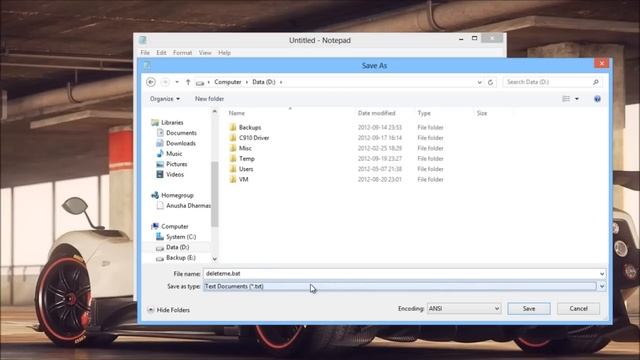Image resolution: width=640 pixels, height=360 pixels.
Task: Click navigation pane scroll up arrow
Action: point(215,111)
